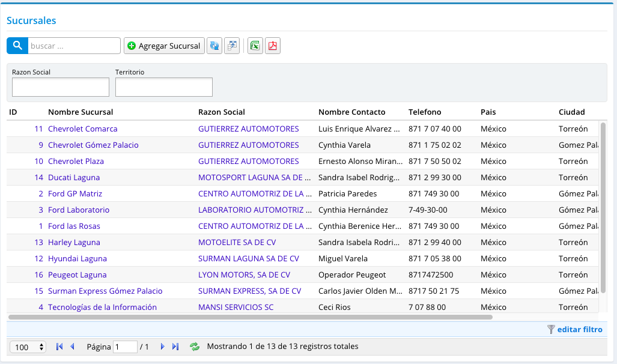The width and height of the screenshot is (617, 364).
Task: Open the Peugeot Laguna branch link
Action: point(77,275)
